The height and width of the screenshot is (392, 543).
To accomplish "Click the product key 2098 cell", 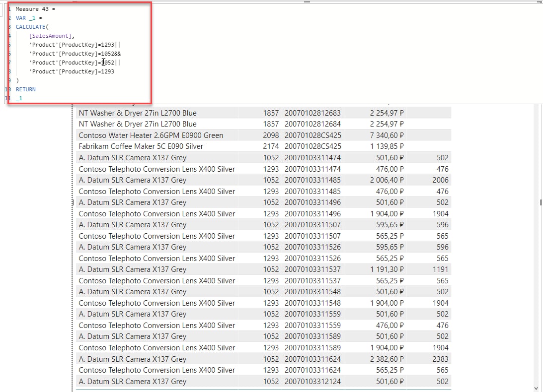I will coord(271,135).
